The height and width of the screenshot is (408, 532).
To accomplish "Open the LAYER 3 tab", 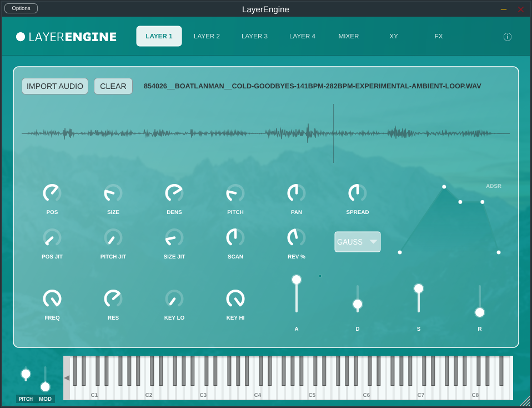I will point(254,36).
